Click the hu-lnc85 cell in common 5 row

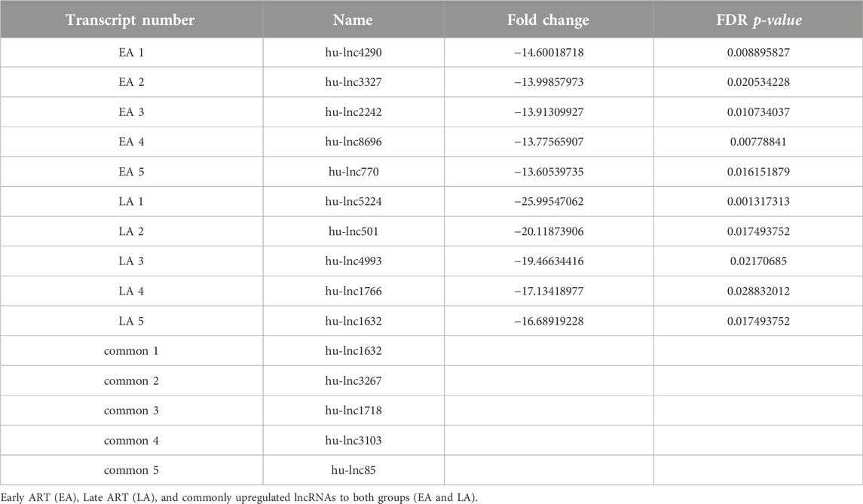[x=353, y=470]
